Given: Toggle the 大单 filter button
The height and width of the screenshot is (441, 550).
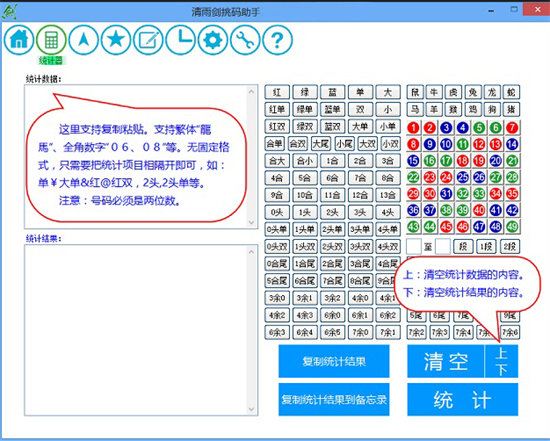Looking at the screenshot, I should (x=360, y=127).
